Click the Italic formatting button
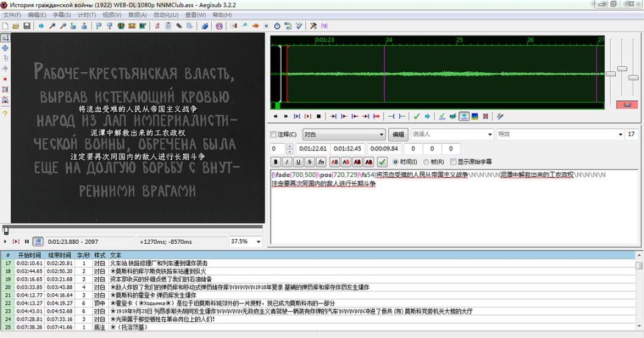This screenshot has width=644, height=338. (287, 162)
